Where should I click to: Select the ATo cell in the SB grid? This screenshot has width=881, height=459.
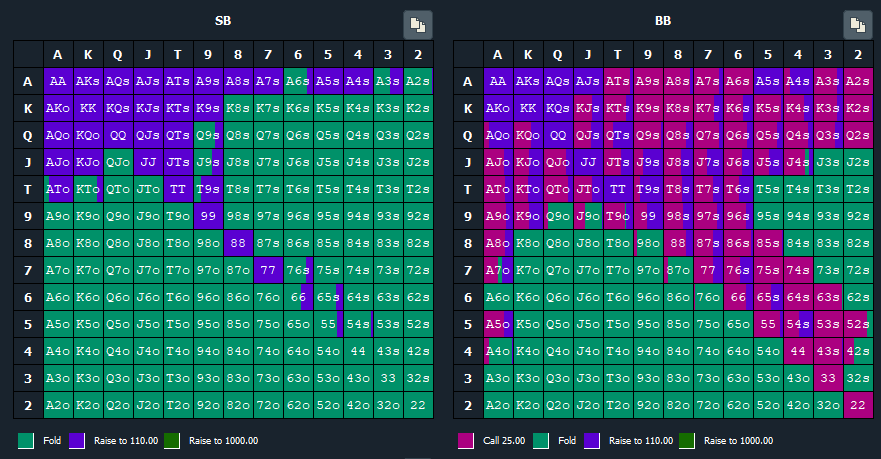(x=58, y=189)
